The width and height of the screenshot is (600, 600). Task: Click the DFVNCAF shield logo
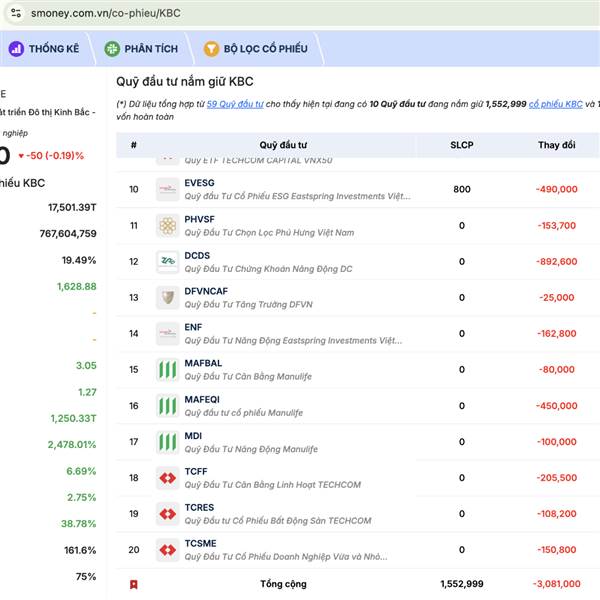coord(168,298)
